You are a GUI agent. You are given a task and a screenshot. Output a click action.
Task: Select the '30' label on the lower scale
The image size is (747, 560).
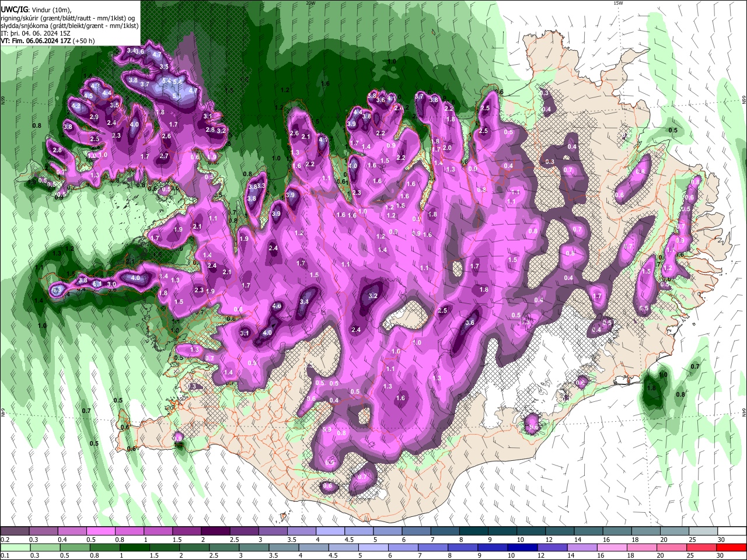click(x=721, y=556)
